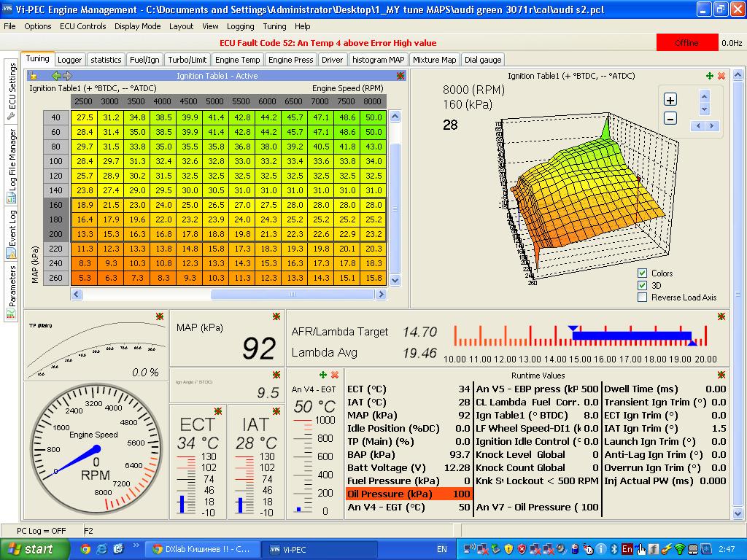747x560 pixels.
Task: Click the green back arrow in Ignition Table header
Action: 56,76
